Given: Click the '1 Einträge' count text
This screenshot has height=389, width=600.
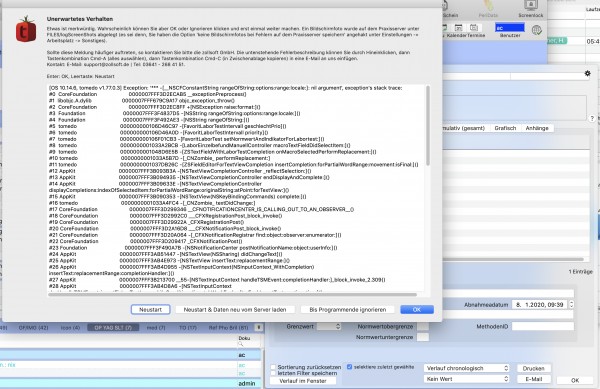Looking at the screenshot, I should click(x=580, y=272).
